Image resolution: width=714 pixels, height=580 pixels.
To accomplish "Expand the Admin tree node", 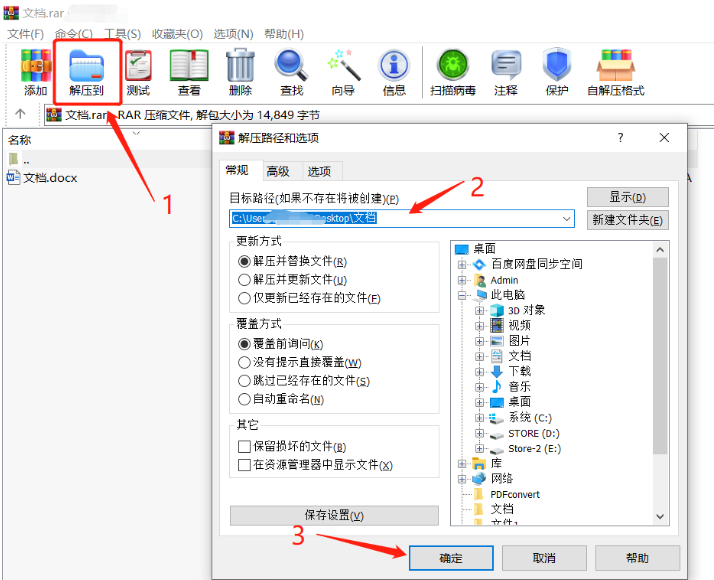I will click(462, 280).
